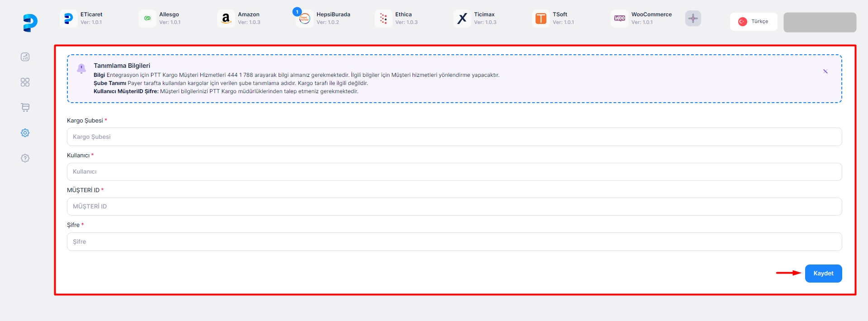Open the ETicaret integration icon
This screenshot has height=321, width=868.
(69, 19)
